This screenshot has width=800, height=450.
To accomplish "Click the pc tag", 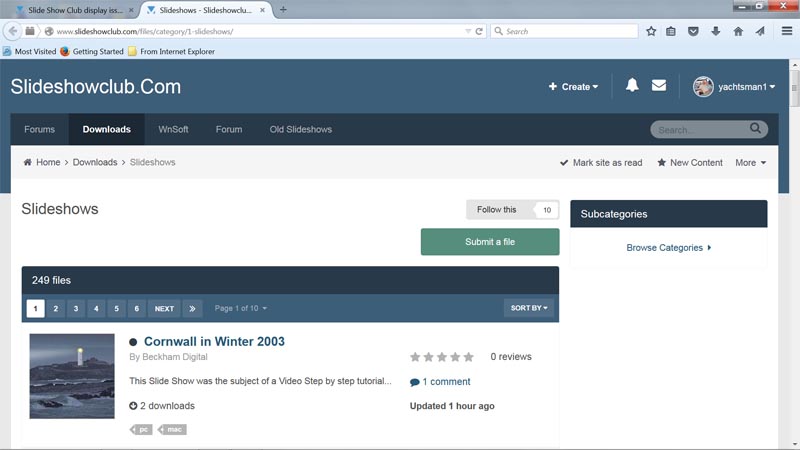I will tap(142, 430).
